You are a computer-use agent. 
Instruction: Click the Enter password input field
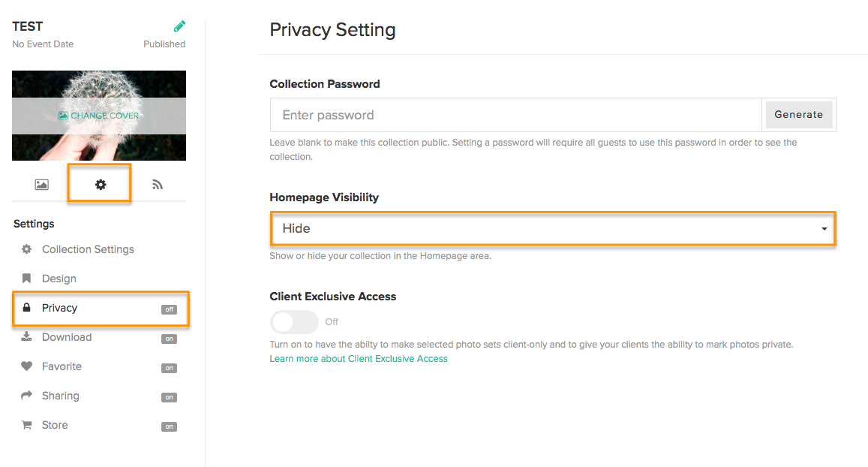tap(516, 115)
